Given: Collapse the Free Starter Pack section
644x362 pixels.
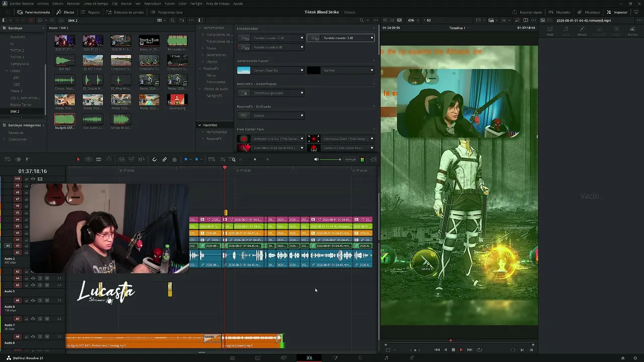Looking at the screenshot, I should coord(374,129).
